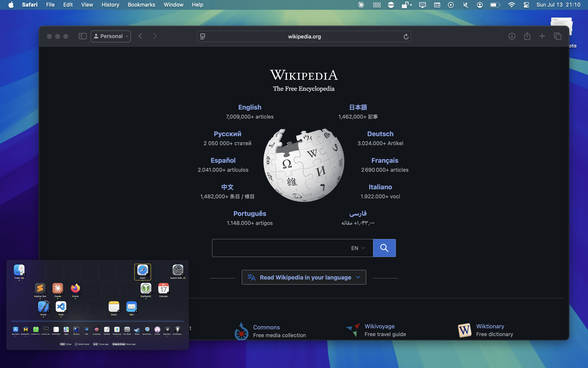Image resolution: width=588 pixels, height=368 pixels.
Task: Open Airflow app icon
Action: click(157, 330)
